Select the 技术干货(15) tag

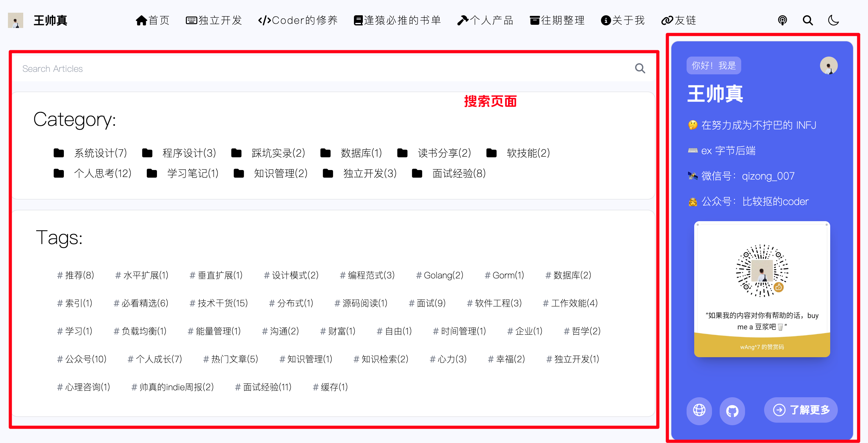coord(219,303)
